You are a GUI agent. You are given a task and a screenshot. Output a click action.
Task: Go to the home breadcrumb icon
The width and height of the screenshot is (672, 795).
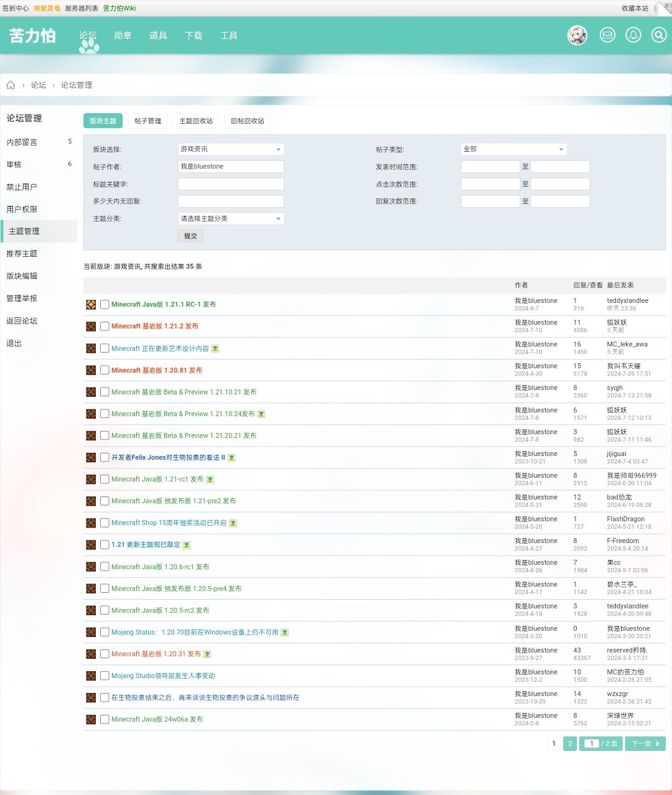click(11, 85)
